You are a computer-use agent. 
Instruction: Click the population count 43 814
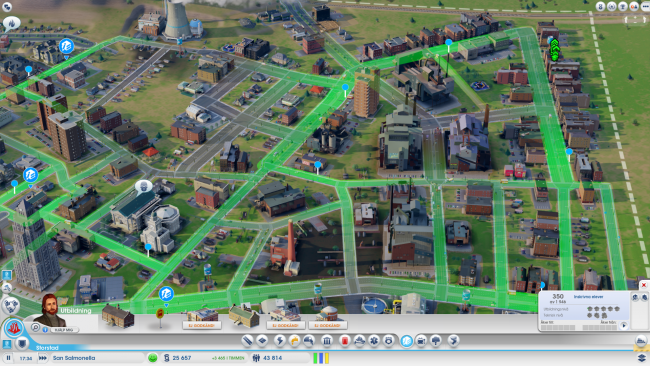272,358
